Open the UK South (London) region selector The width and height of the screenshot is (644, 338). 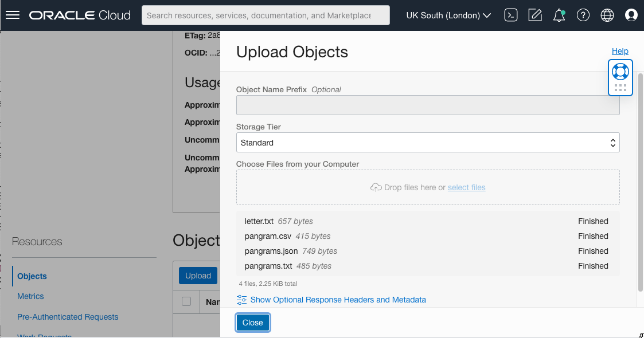point(448,15)
